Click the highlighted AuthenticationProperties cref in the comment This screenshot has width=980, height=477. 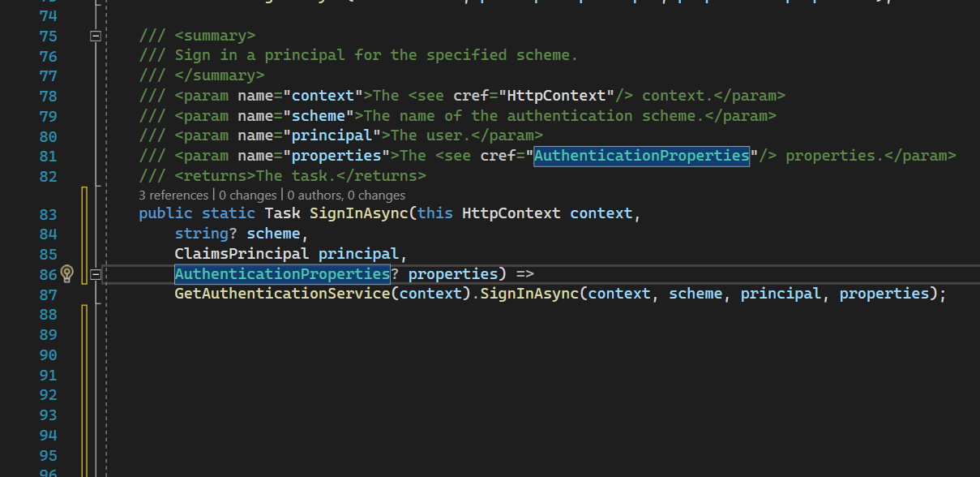pyautogui.click(x=641, y=155)
